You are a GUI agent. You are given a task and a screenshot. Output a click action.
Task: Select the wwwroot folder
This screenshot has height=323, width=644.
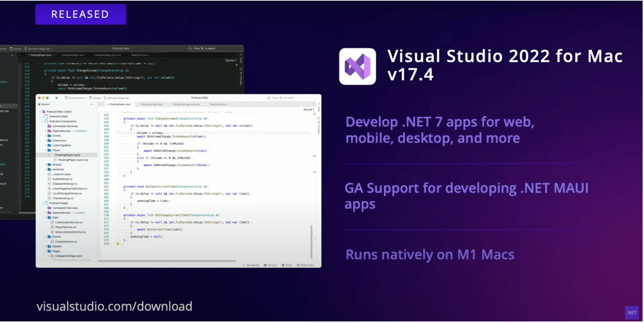56,169
